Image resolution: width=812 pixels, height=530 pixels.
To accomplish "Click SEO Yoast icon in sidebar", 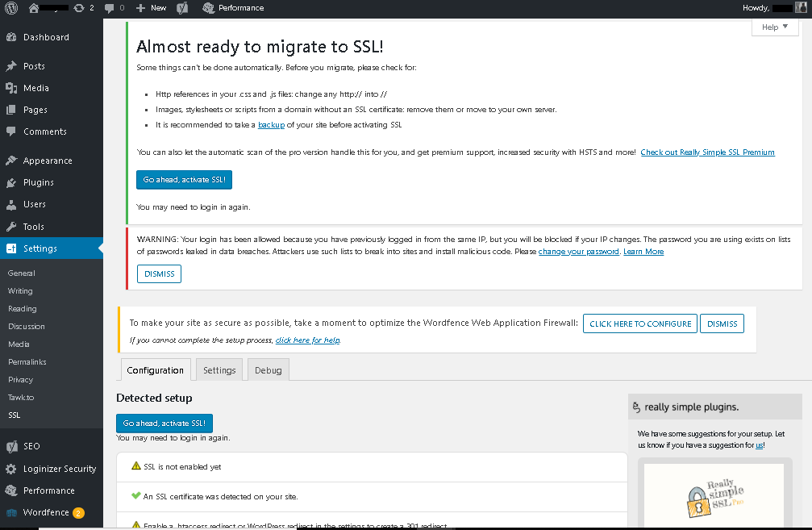I will (x=11, y=446).
